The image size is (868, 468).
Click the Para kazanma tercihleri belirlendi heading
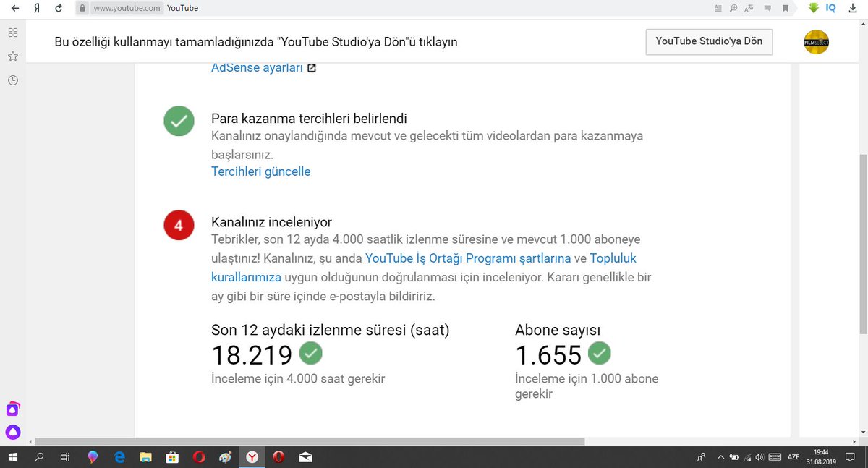click(x=309, y=118)
